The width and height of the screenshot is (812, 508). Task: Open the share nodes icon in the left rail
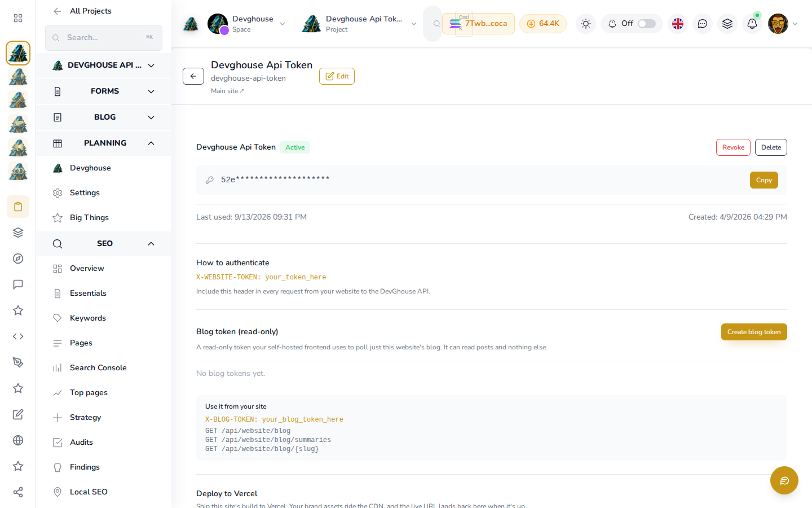pyautogui.click(x=18, y=492)
